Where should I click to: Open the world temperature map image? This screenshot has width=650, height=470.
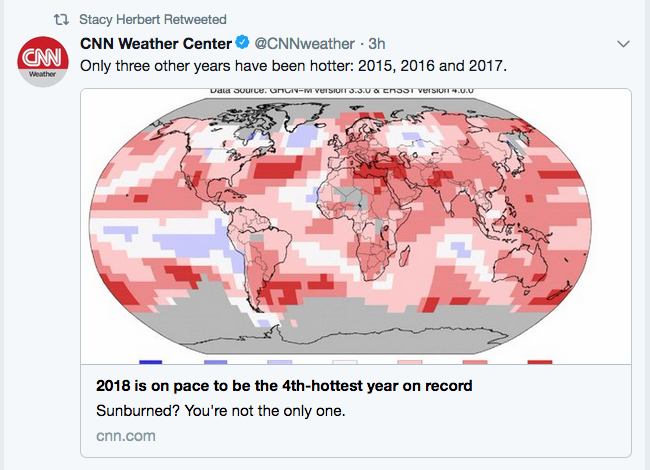coord(356,226)
